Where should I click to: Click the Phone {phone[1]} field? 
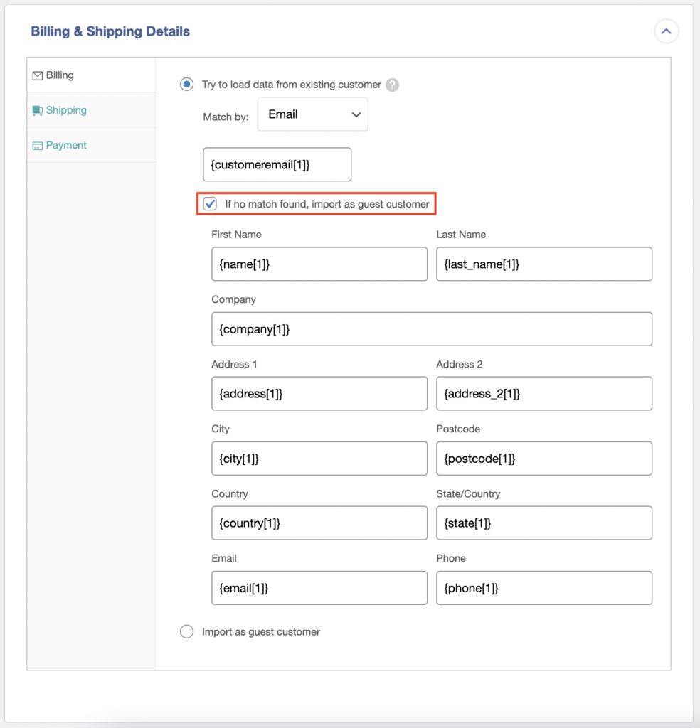point(543,588)
